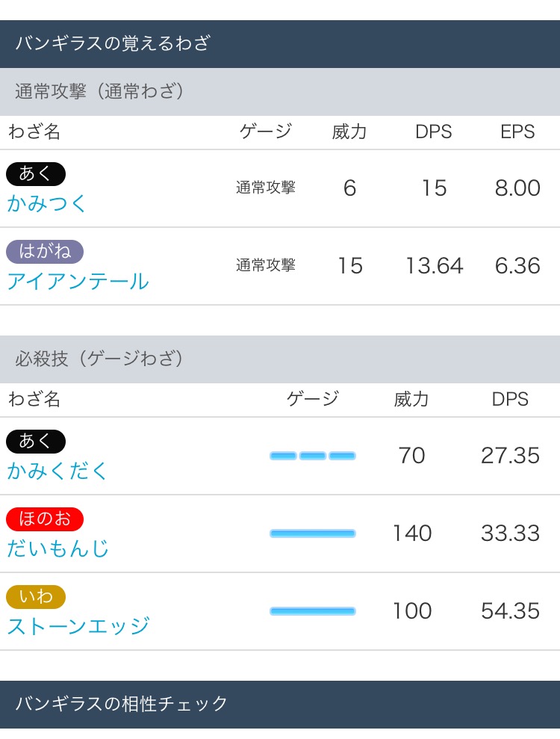Screen dimensions: 560x739
Task: Click the three-segment gauge for かみくだく
Action: pos(313,456)
